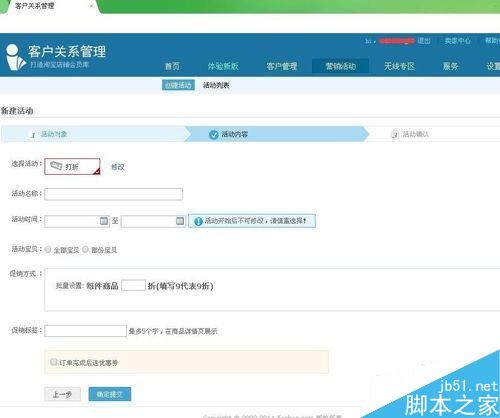Switch to 创建活动 sub-tab

coord(178,85)
